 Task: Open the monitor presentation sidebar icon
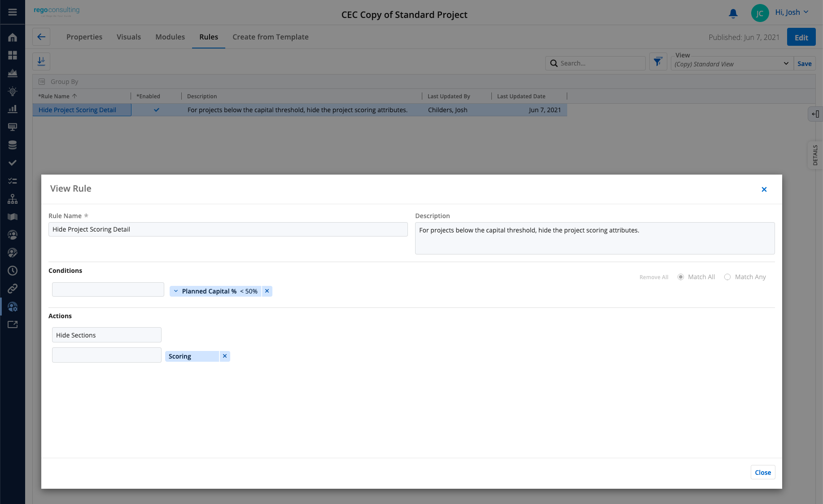point(13,127)
